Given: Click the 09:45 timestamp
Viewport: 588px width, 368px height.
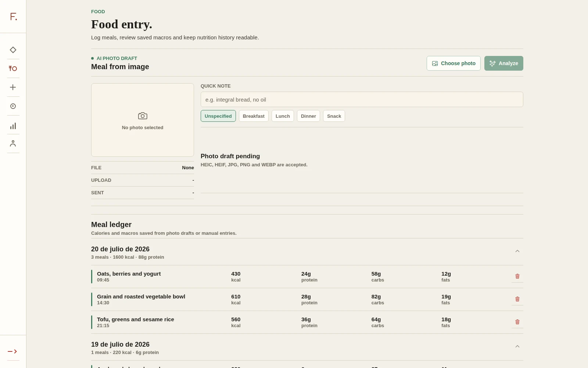Looking at the screenshot, I should 103,280.
